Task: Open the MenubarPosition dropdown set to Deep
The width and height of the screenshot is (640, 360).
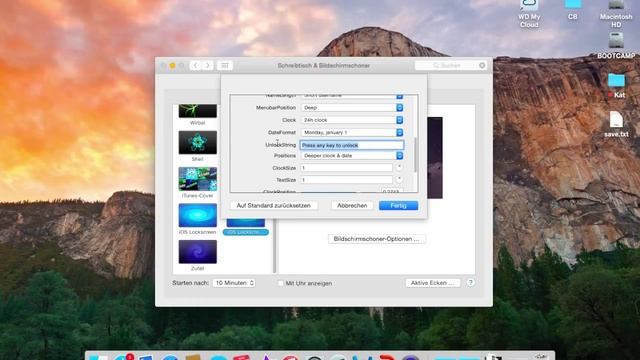Action: click(352, 108)
